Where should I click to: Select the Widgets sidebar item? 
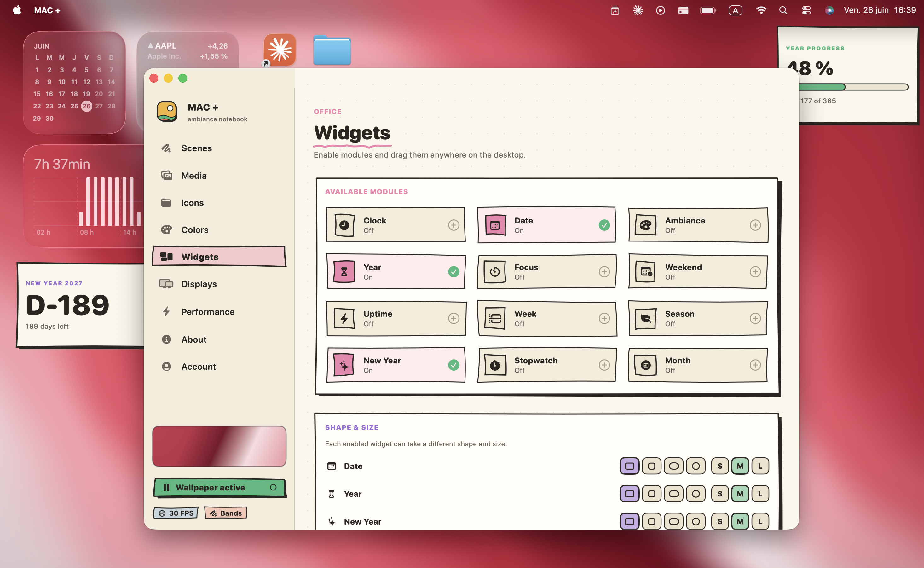219,257
